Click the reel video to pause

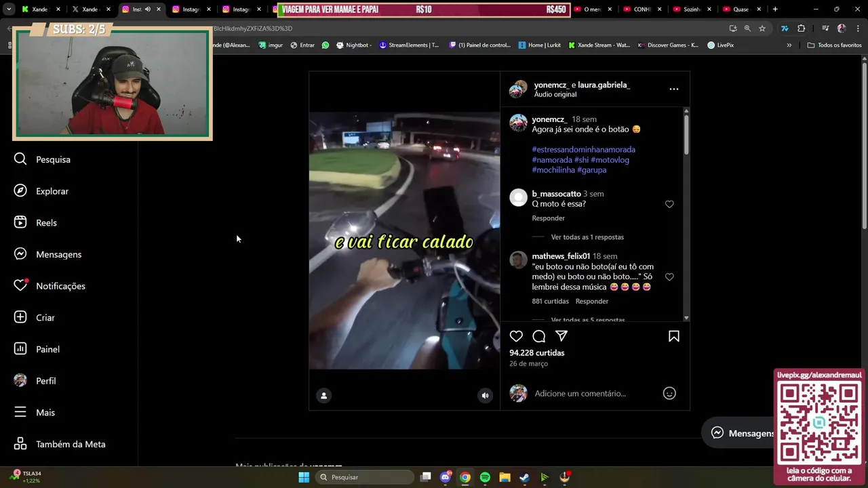pos(404,241)
